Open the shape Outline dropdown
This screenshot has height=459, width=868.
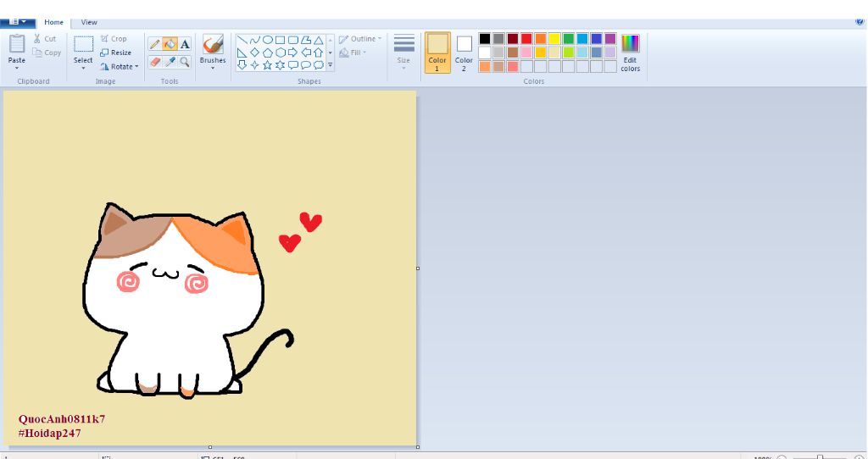pos(360,39)
